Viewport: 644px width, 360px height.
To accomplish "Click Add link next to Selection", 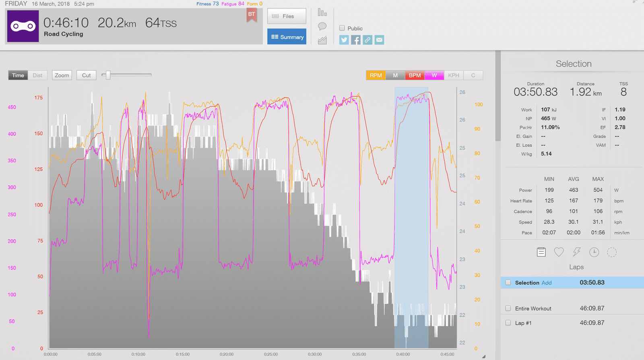I will click(x=547, y=283).
